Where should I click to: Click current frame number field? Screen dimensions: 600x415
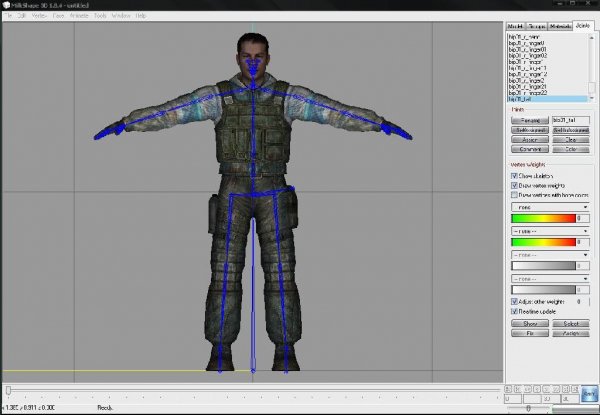(513, 399)
